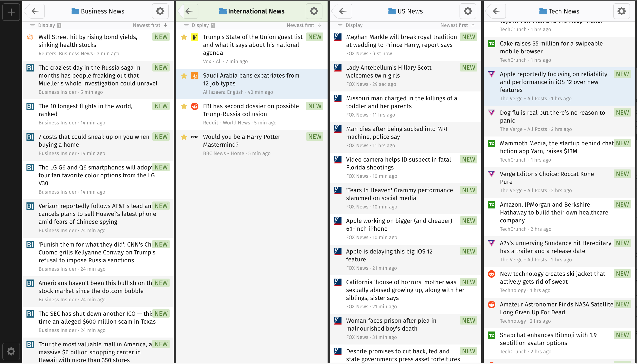Expand Display filter in International News
This screenshot has width=637, height=364.
(x=200, y=25)
